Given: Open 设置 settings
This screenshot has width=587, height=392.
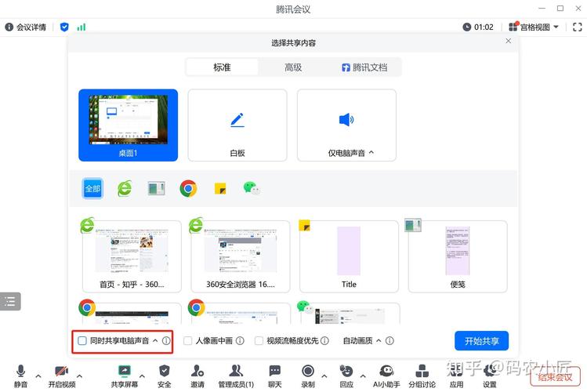Looking at the screenshot, I should click(x=490, y=376).
